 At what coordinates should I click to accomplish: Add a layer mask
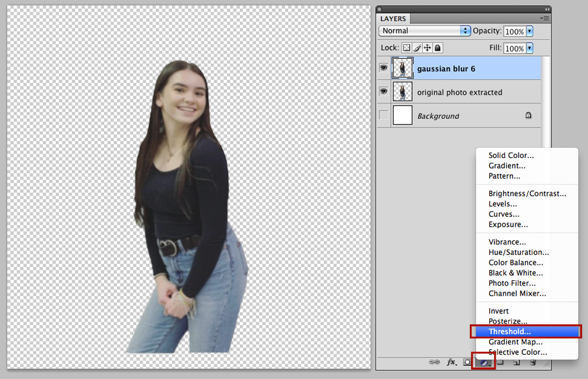467,362
